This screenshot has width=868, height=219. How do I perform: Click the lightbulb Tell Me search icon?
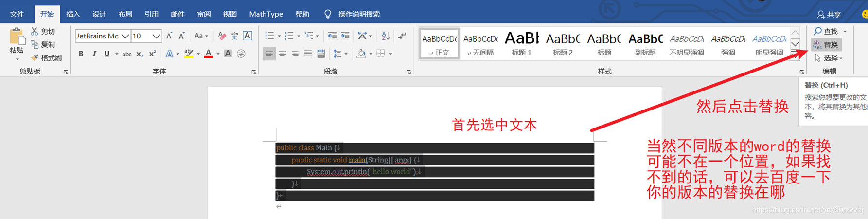tap(328, 14)
